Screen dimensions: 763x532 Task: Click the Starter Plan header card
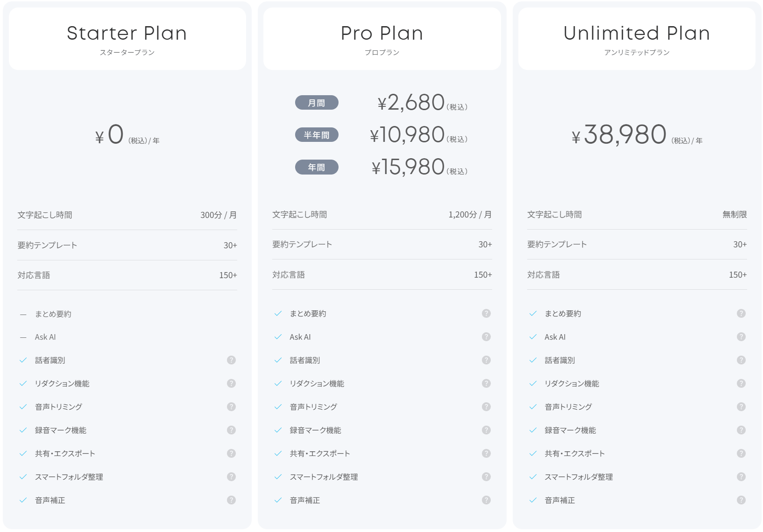tap(127, 39)
